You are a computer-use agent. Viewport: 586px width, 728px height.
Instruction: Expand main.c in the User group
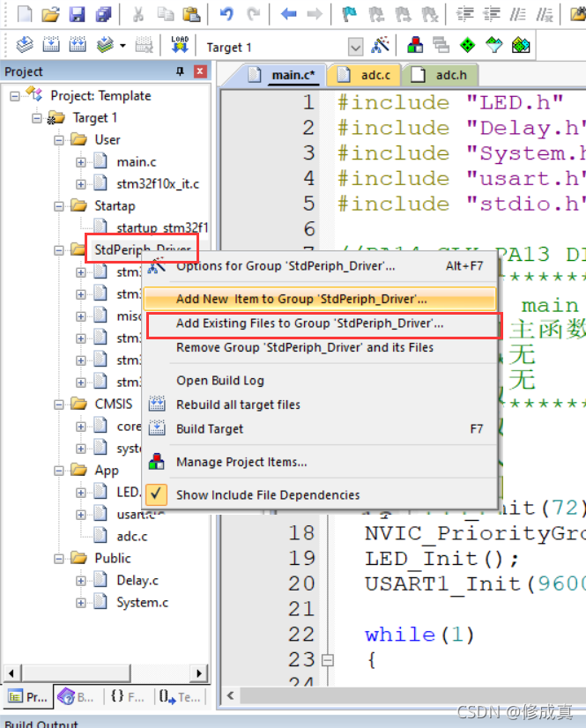click(81, 162)
